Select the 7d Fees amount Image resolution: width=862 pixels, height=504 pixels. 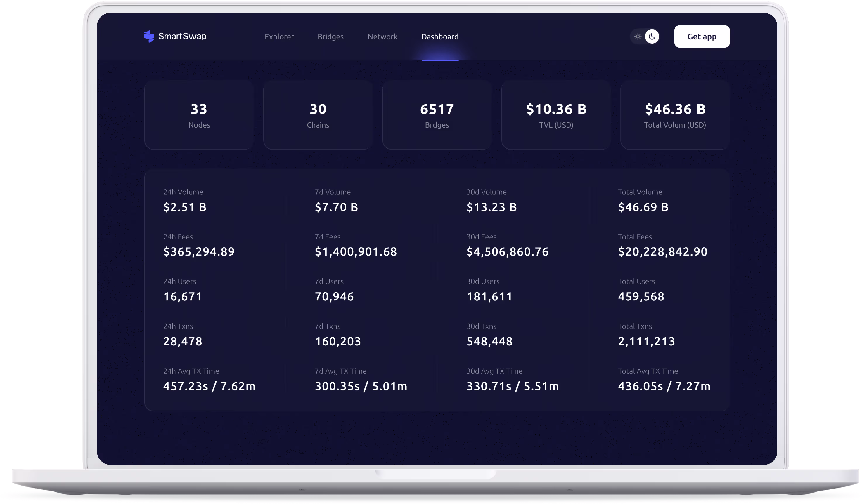[356, 252]
